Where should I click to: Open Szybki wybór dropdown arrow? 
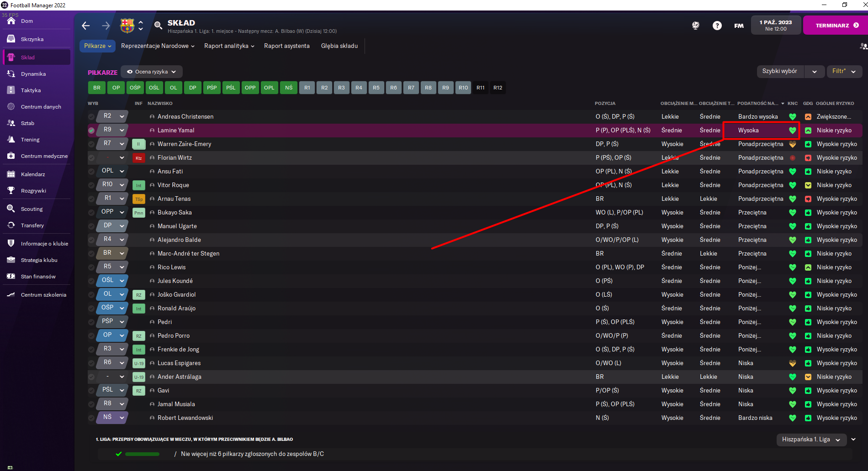point(814,72)
